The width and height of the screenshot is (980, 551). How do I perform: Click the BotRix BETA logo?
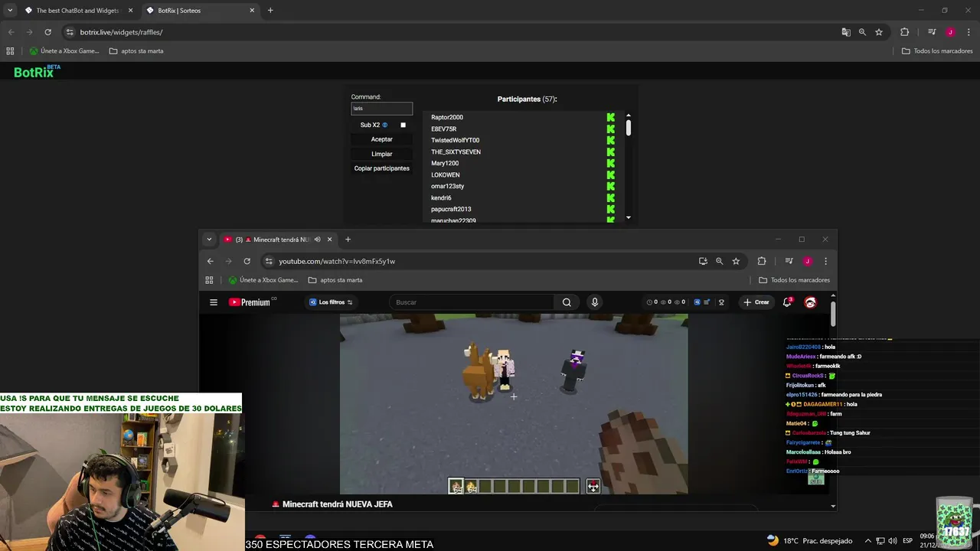(37, 71)
